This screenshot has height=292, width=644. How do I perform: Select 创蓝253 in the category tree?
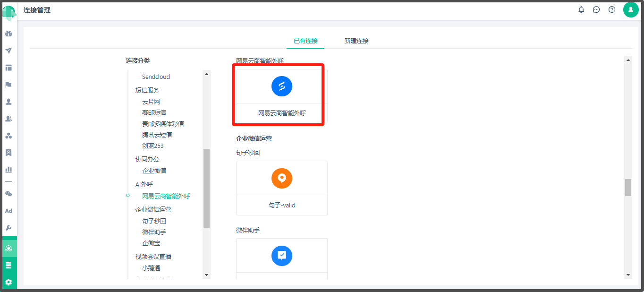point(153,146)
